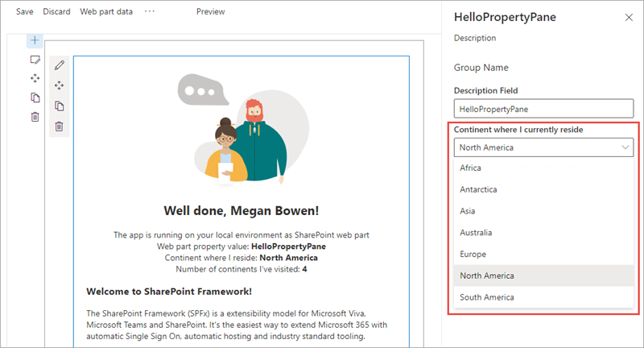Open the three-dots more options menu
644x348 pixels.
click(x=150, y=11)
